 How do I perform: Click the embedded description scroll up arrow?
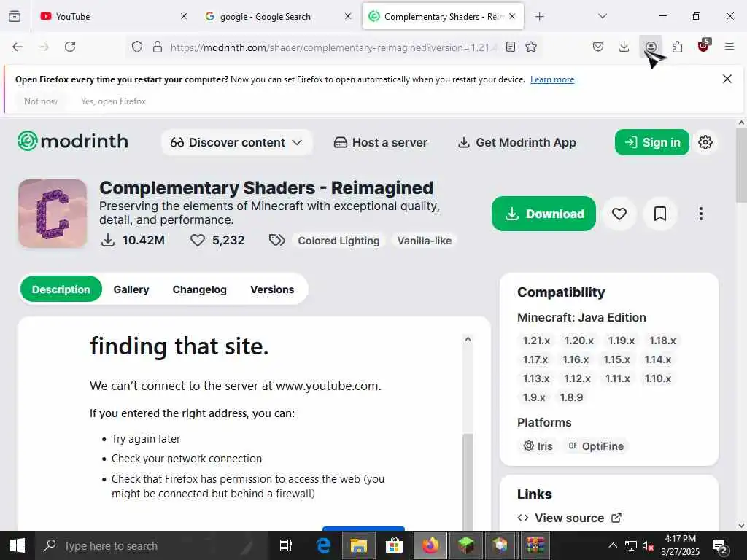click(x=468, y=339)
